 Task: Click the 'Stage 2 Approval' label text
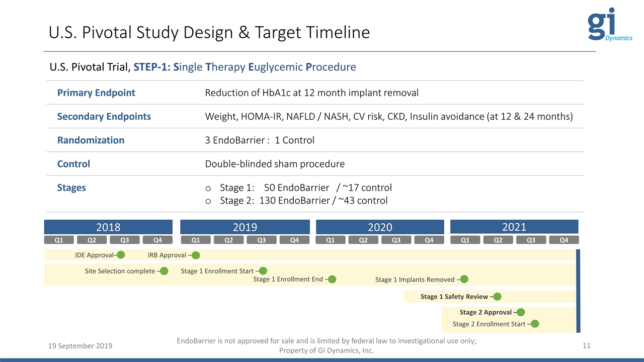(x=486, y=312)
